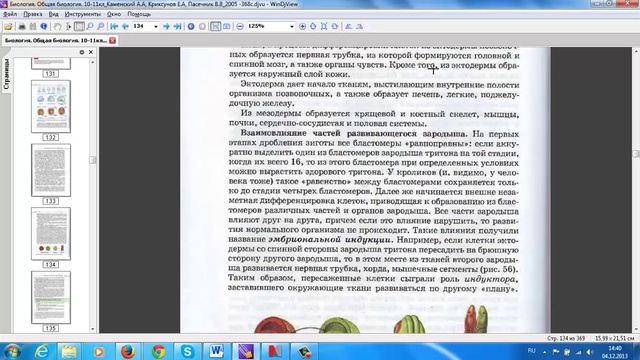Go to previous page arrow

click(125, 27)
